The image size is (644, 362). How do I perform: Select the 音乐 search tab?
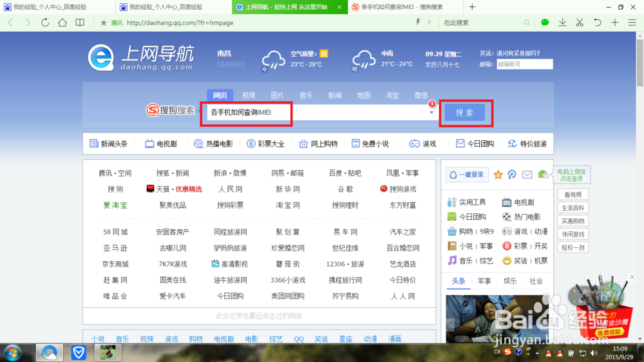coord(306,95)
